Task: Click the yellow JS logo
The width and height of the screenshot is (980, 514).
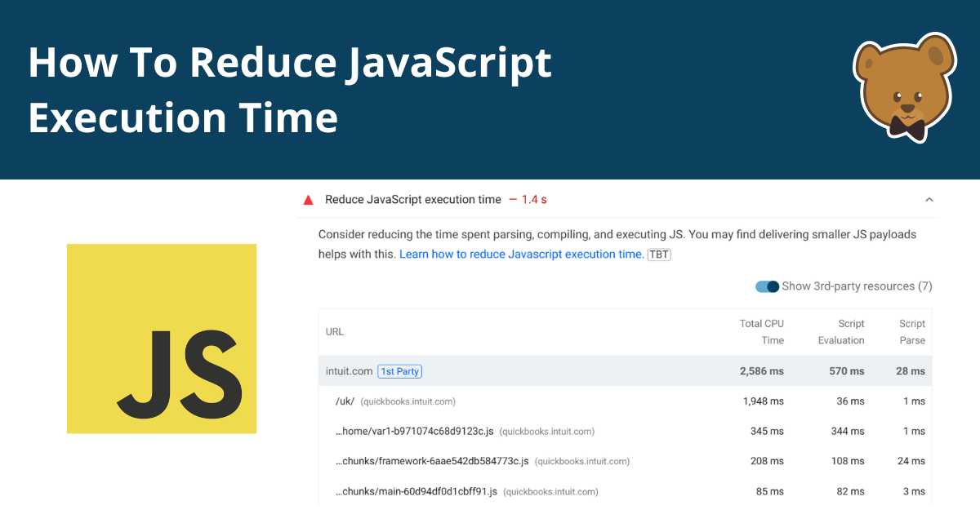Action: point(162,339)
